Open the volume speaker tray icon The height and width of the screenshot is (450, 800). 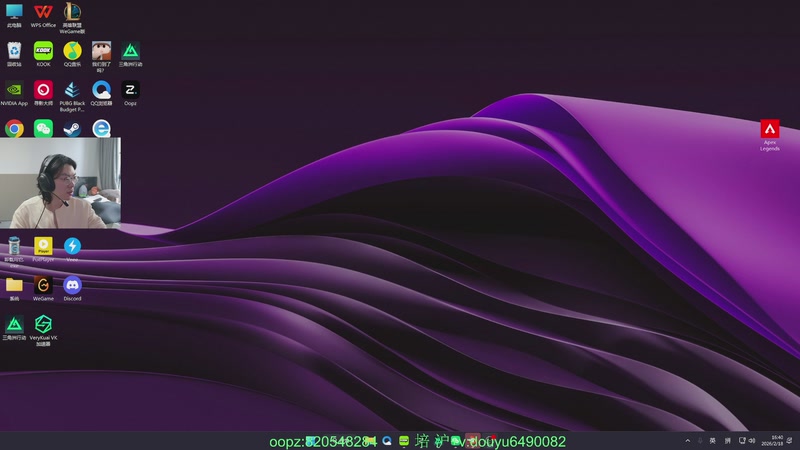point(752,441)
